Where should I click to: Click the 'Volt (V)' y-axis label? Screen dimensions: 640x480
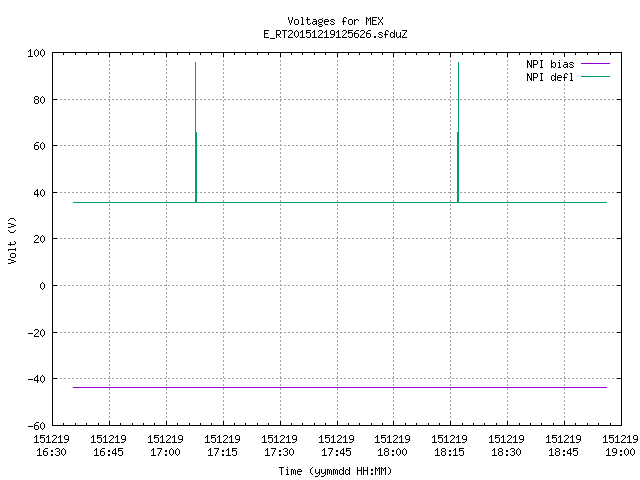pos(12,240)
